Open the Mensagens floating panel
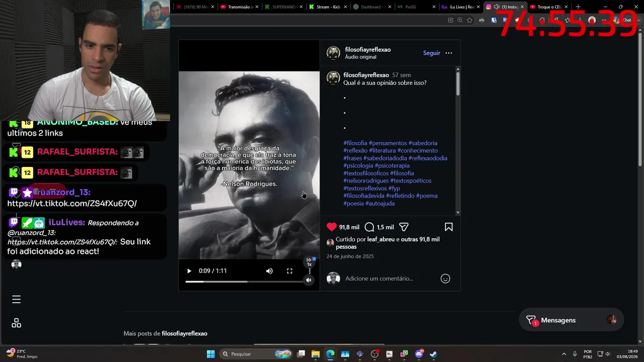644x362 pixels. coord(571,320)
